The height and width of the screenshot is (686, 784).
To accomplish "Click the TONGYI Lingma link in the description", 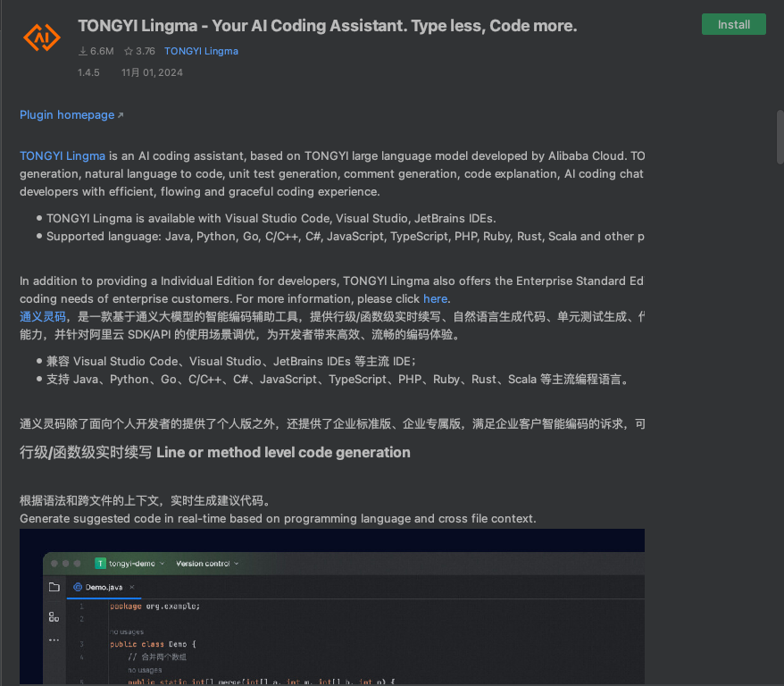I will tap(63, 156).
